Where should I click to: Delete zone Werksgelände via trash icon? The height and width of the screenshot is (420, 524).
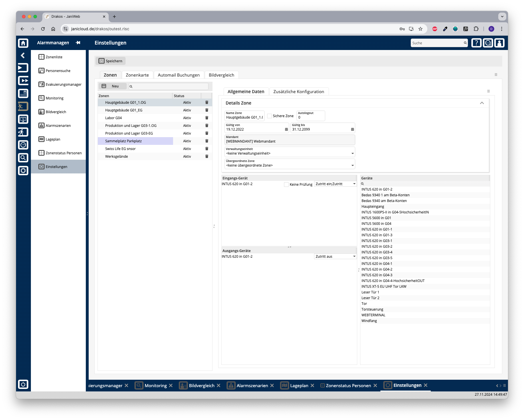click(207, 156)
